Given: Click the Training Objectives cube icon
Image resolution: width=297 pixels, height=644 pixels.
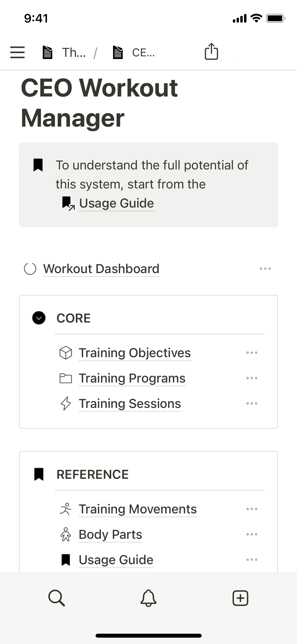Looking at the screenshot, I should pyautogui.click(x=66, y=353).
